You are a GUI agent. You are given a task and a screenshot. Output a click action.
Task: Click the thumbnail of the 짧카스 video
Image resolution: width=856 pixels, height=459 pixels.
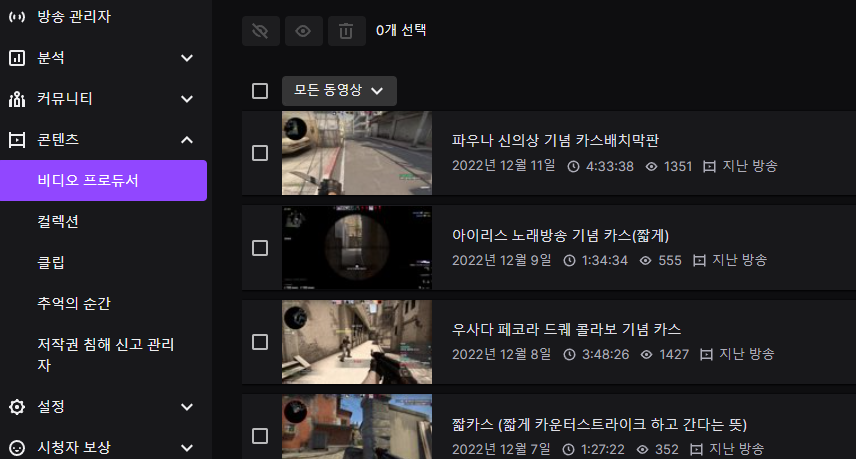356,427
